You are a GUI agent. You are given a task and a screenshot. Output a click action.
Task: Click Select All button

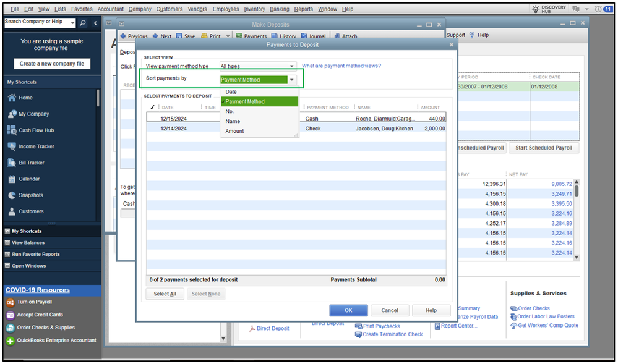point(165,294)
